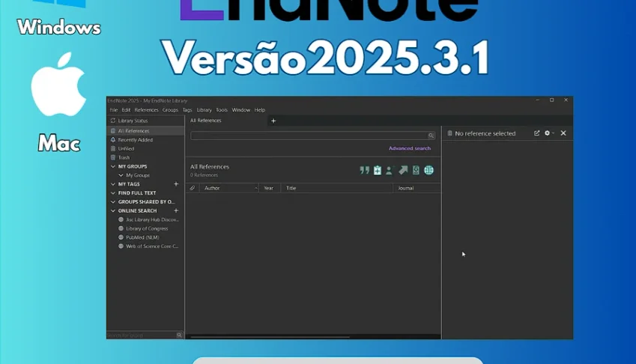The image size is (636, 364).
Task: Click the Library of Congress globe icon
Action: [121, 228]
